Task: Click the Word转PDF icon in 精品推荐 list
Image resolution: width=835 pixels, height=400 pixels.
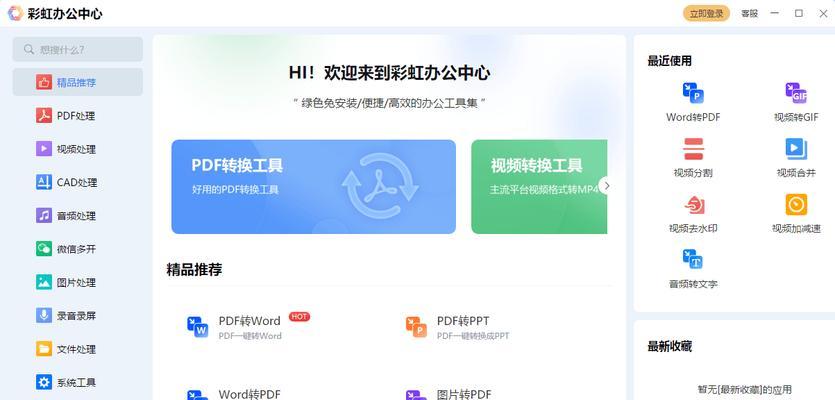Action: click(198, 395)
